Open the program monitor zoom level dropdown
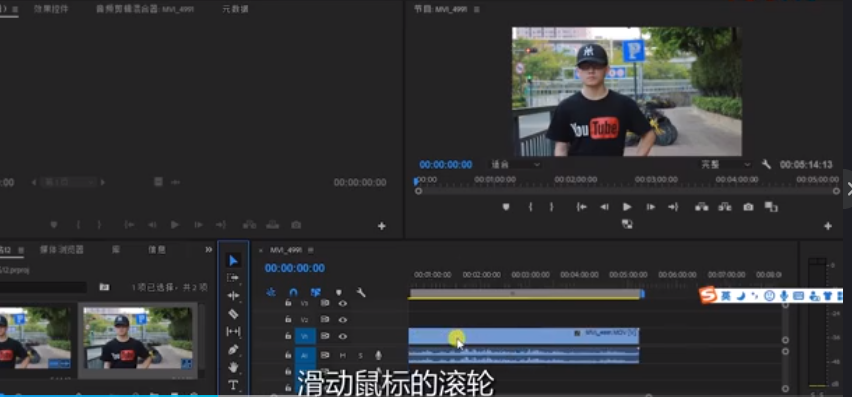The image size is (852, 397). [516, 165]
